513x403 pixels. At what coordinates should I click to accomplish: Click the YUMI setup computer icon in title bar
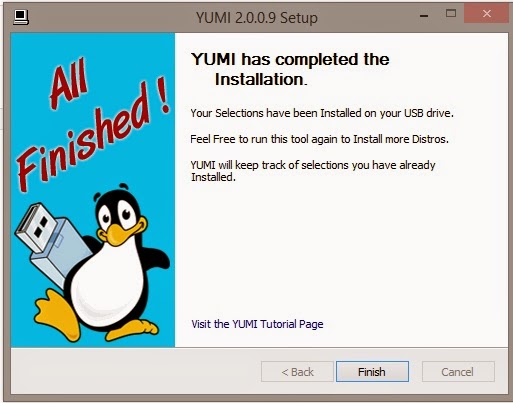pos(21,17)
